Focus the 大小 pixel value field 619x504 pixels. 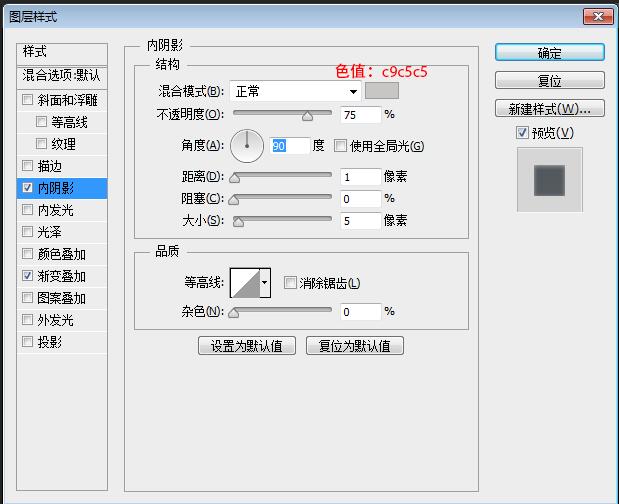(361, 221)
